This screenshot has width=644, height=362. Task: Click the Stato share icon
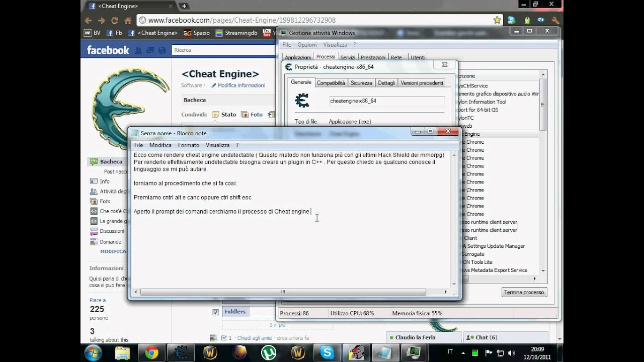tap(216, 115)
